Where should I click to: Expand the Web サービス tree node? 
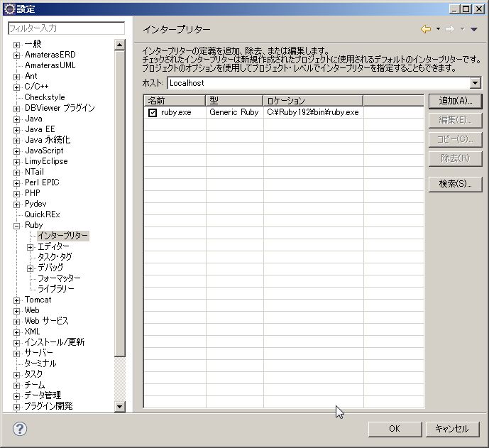[x=17, y=322]
